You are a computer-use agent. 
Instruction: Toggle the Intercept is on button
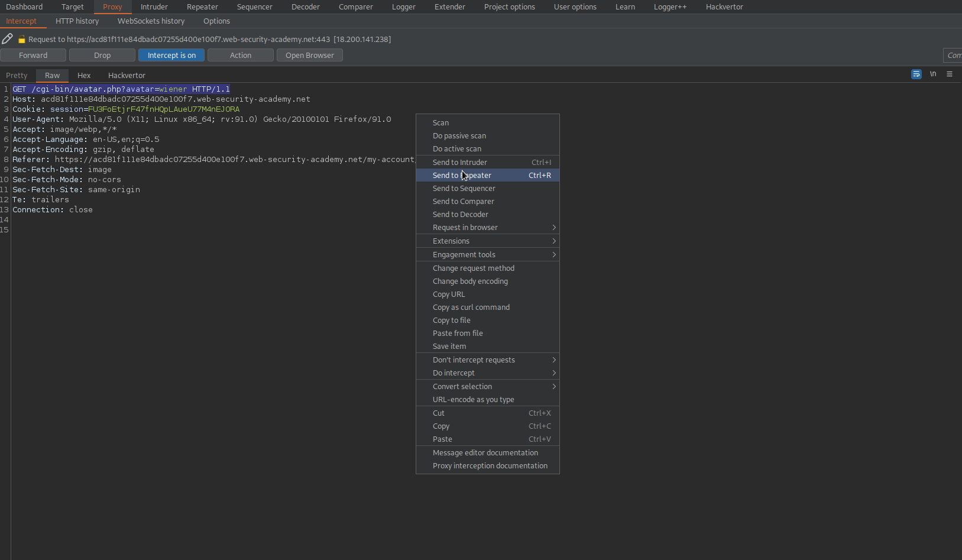click(x=171, y=55)
